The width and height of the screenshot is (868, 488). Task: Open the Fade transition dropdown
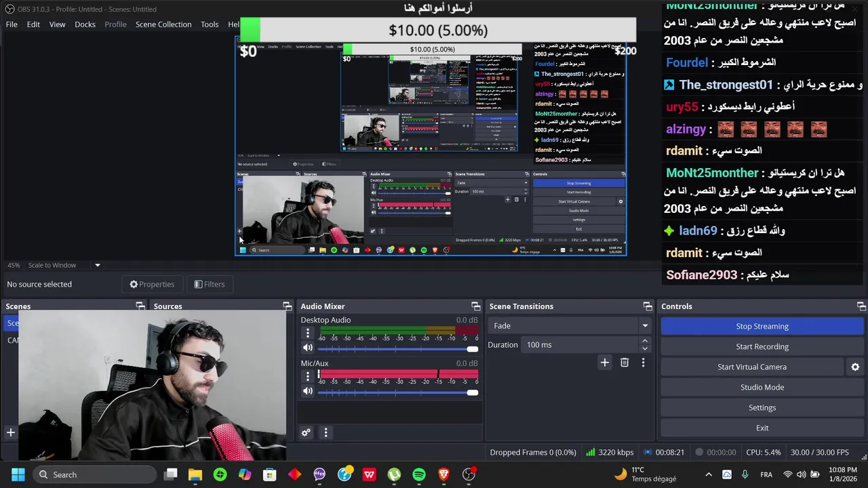point(570,326)
